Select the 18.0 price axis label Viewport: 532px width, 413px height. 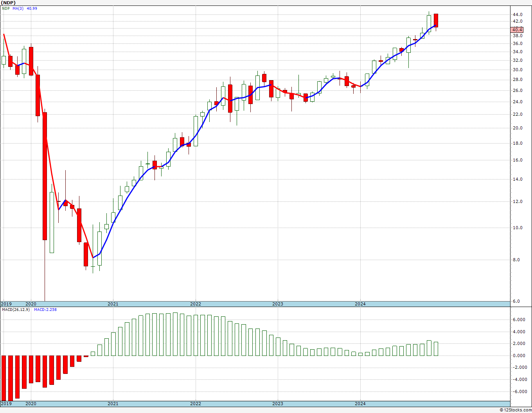[x=518, y=143]
